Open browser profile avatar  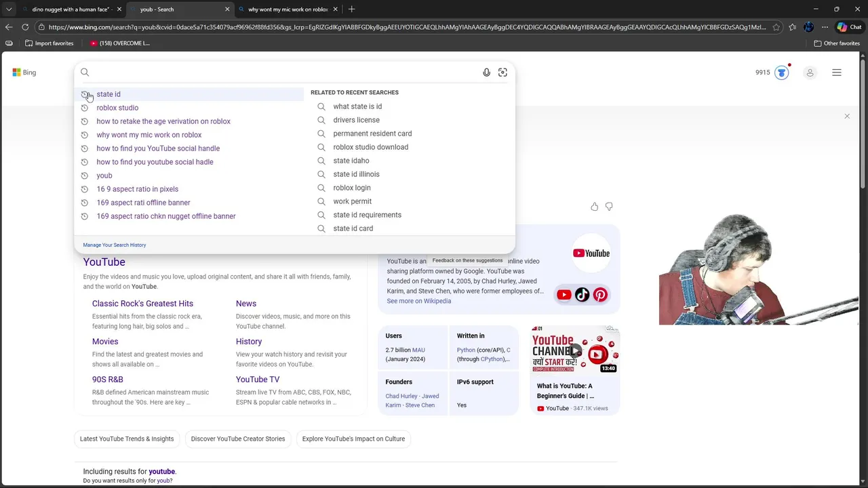coord(808,27)
